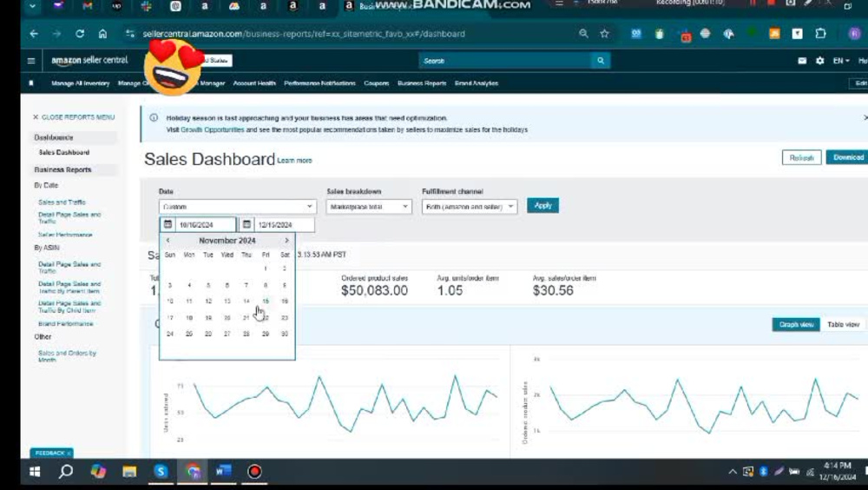Screen dimensions: 868x490
Task: Click the FEEDBACK tab
Action: pos(51,453)
